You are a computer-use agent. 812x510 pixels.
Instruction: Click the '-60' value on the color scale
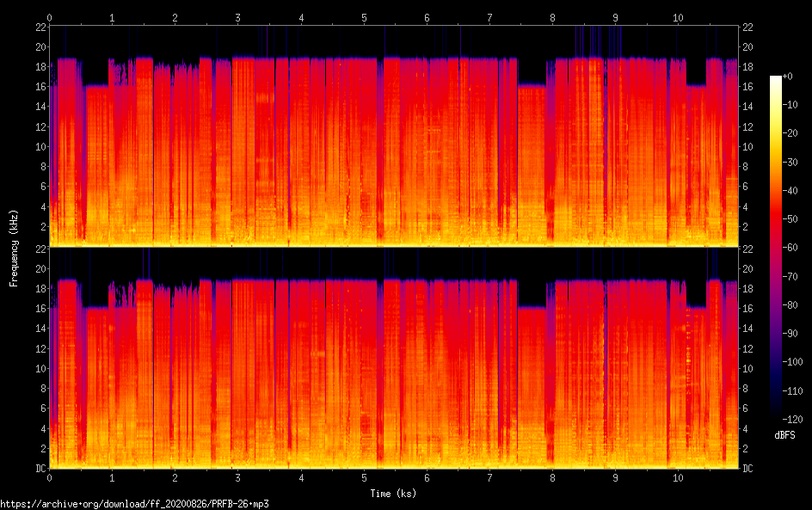coord(790,248)
